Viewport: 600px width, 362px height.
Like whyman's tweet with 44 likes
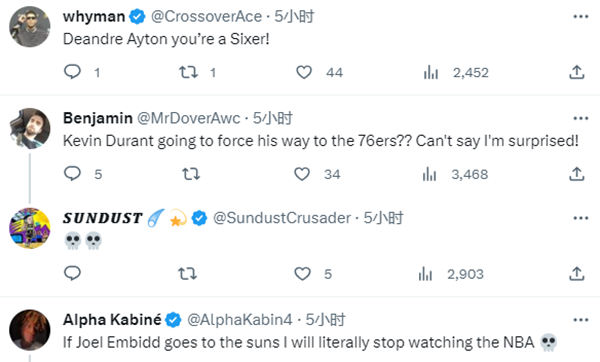tap(304, 72)
